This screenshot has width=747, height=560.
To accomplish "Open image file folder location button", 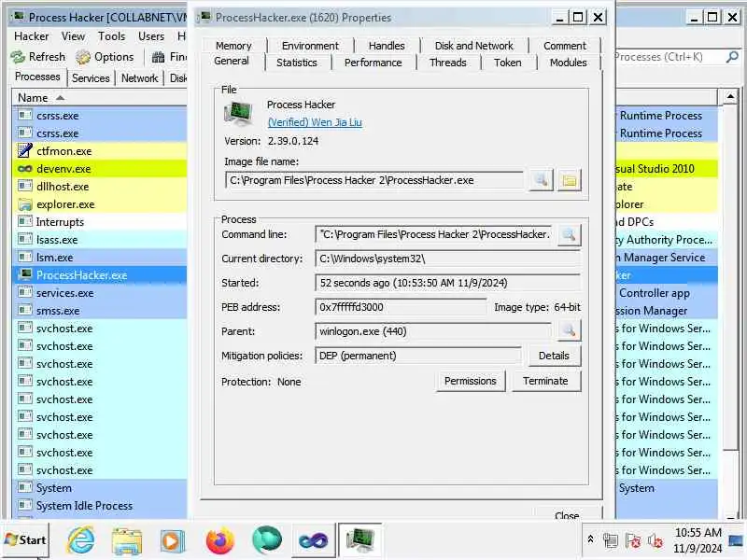I will (x=570, y=180).
